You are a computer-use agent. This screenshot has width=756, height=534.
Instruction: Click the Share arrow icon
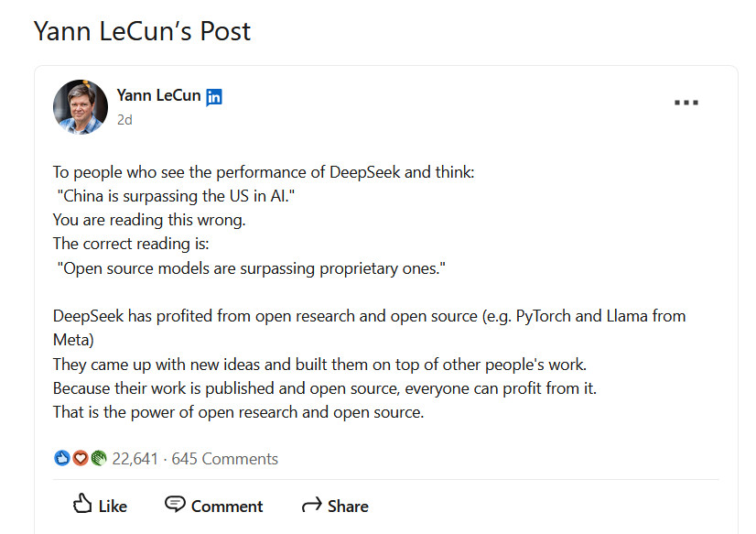(x=311, y=506)
